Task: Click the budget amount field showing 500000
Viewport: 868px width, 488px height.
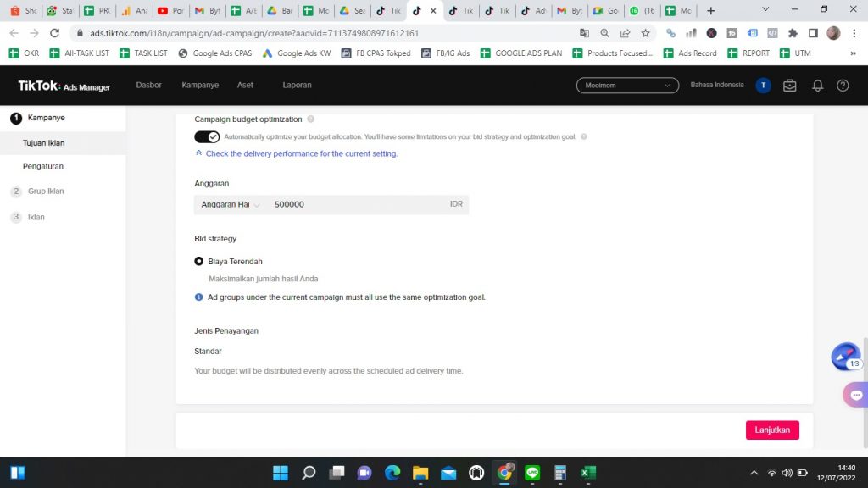Action: (356, 204)
